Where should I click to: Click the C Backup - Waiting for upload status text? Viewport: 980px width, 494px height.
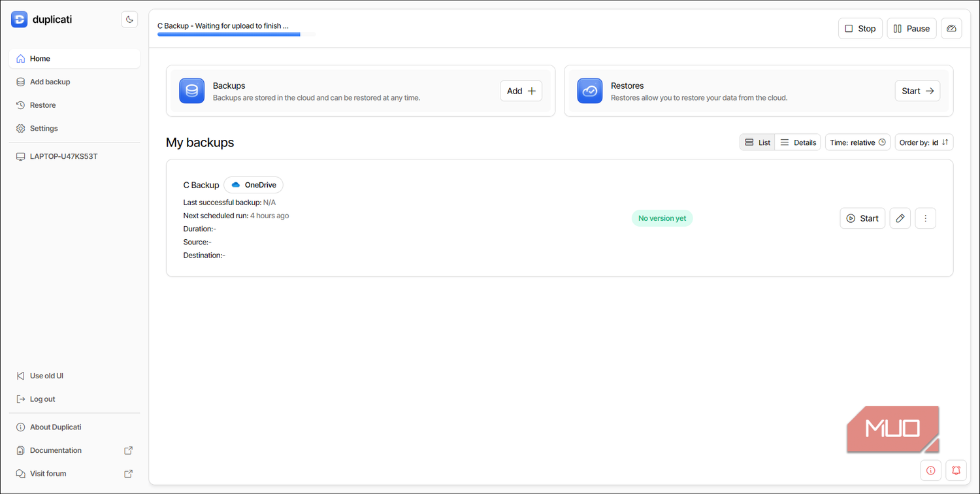click(x=223, y=26)
